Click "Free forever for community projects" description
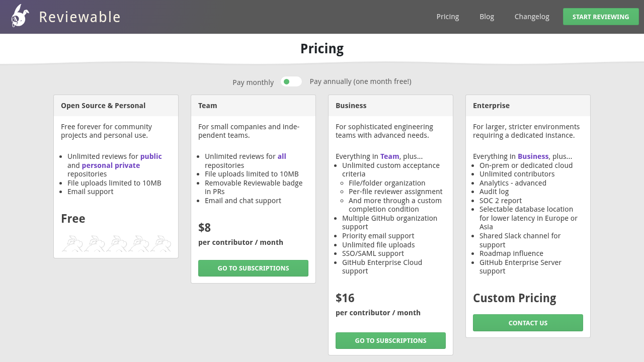Viewport: 644px width, 362px height. (x=106, y=131)
